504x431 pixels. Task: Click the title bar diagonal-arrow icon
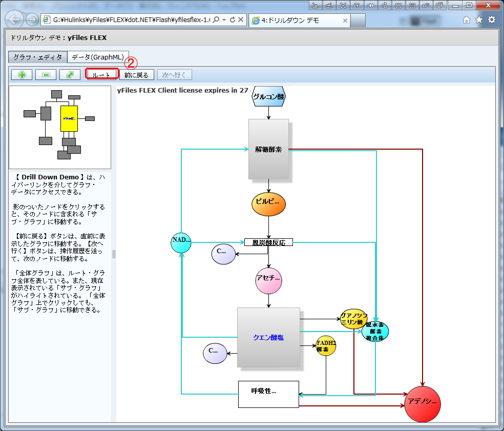point(316,5)
